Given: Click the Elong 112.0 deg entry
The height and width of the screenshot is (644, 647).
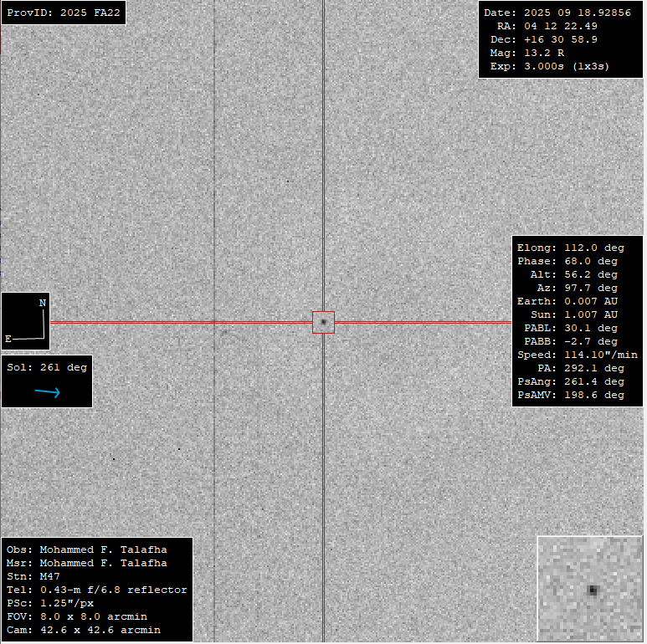Looking at the screenshot, I should click(570, 248).
